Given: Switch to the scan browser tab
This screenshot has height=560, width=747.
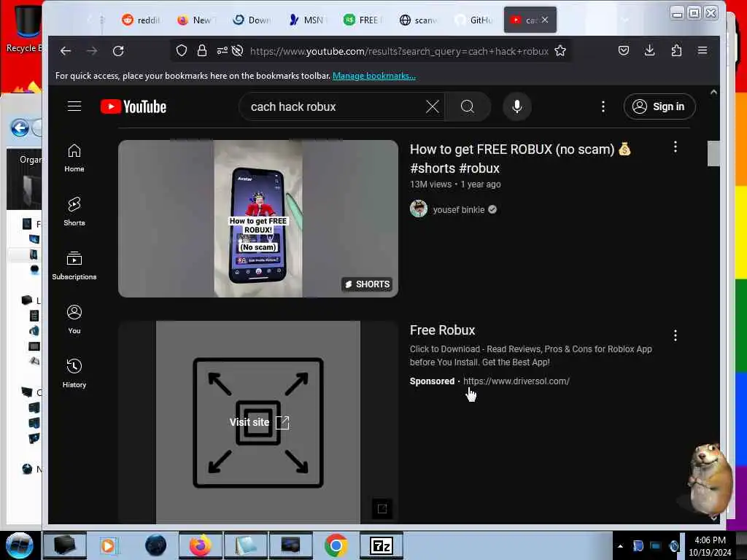Looking at the screenshot, I should (x=418, y=20).
